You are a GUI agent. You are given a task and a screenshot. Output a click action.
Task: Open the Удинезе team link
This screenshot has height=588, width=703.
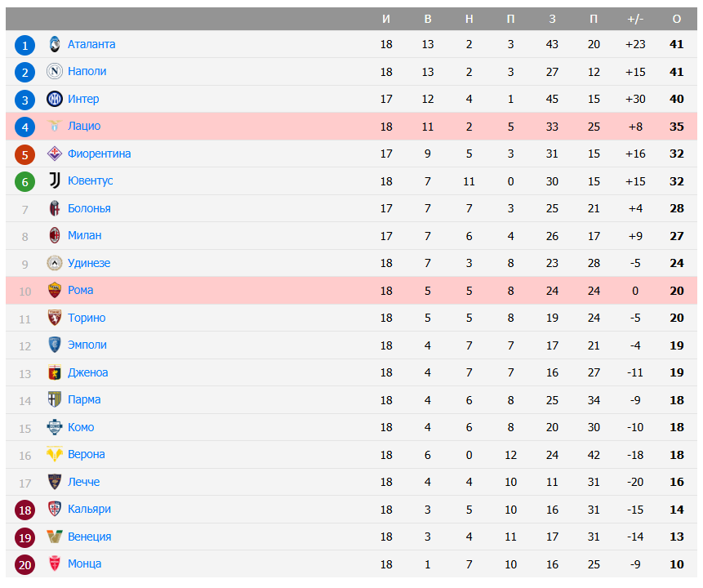coord(89,263)
